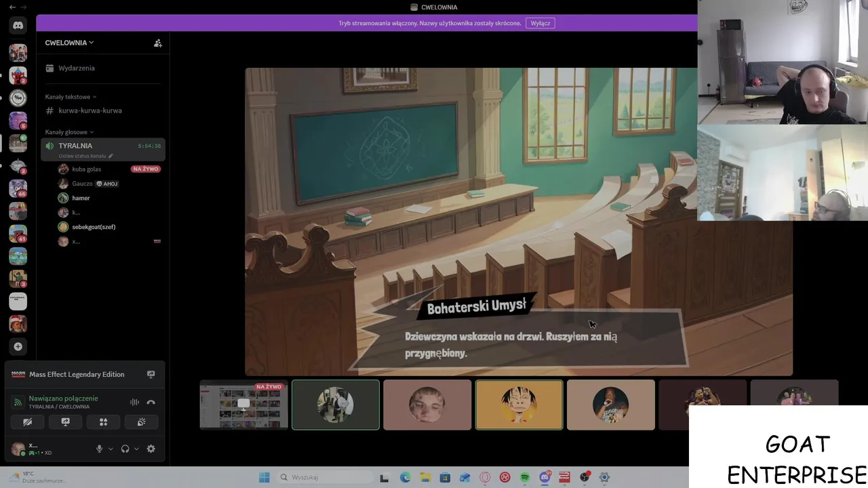Viewport: 868px width, 488px height.
Task: Open Spotify from the taskbar
Action: 525,477
